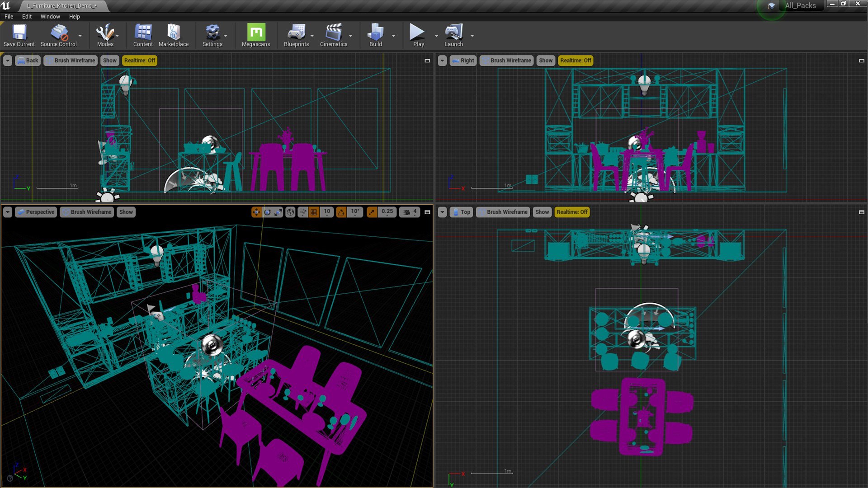Open the Content browser
This screenshot has height=488, width=868.
click(x=143, y=35)
